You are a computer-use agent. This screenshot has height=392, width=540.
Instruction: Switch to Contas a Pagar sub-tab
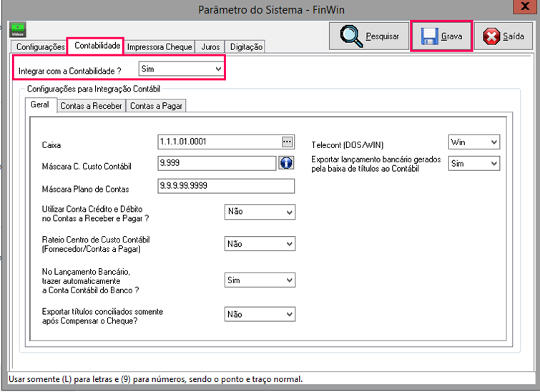click(x=156, y=106)
